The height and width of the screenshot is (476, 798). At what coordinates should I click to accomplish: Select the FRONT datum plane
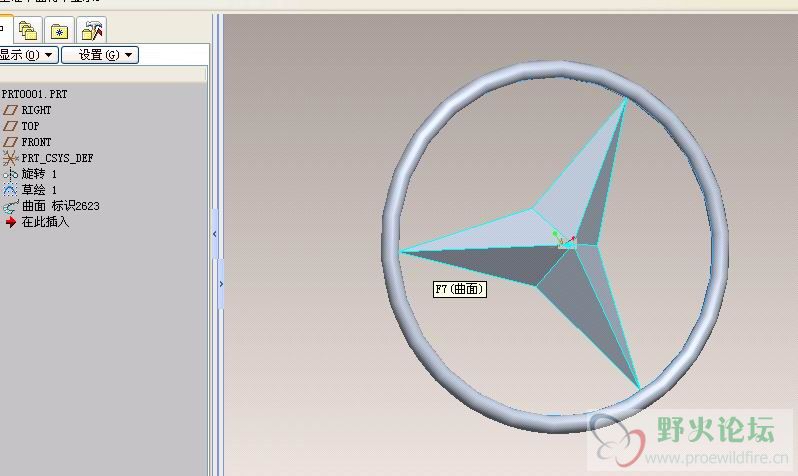(x=36, y=142)
